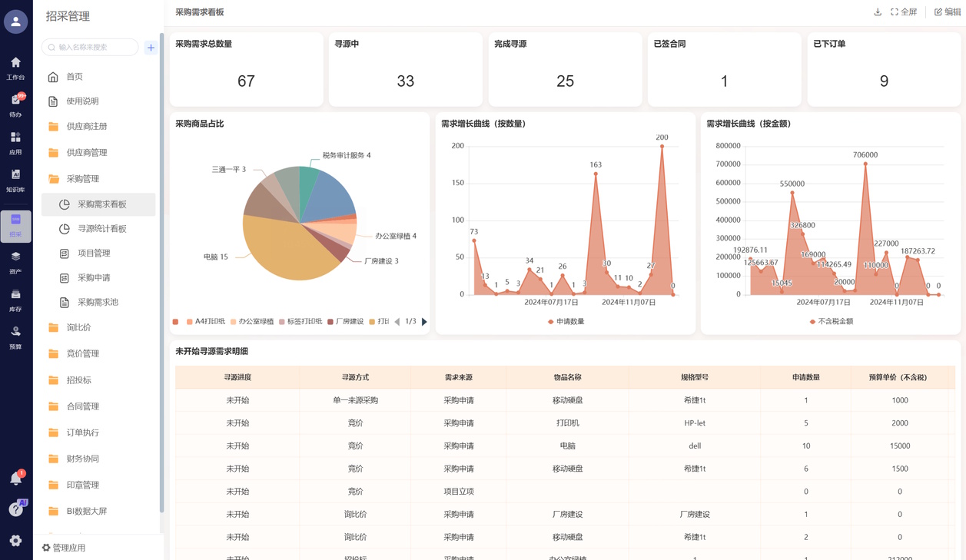Open the 待办 to-do icon

(15, 104)
